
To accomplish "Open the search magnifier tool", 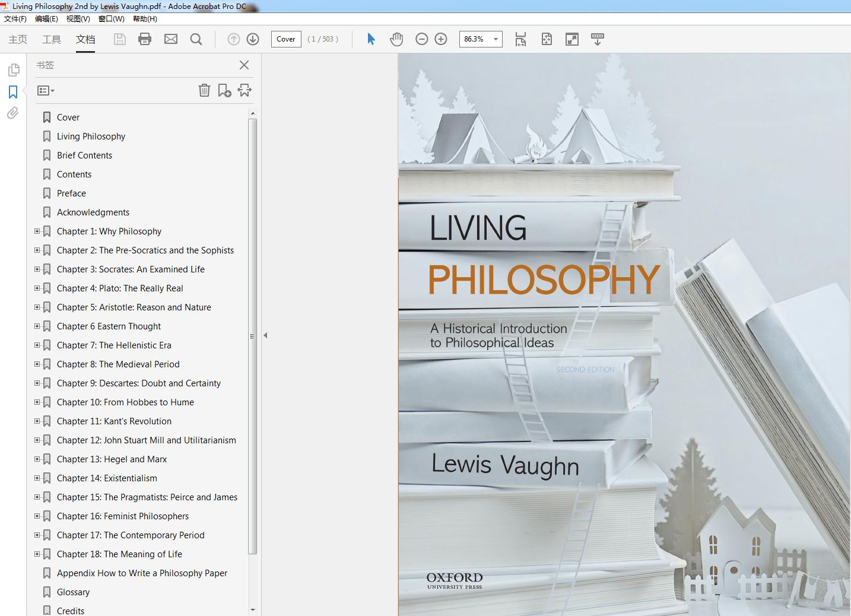I will tap(196, 39).
